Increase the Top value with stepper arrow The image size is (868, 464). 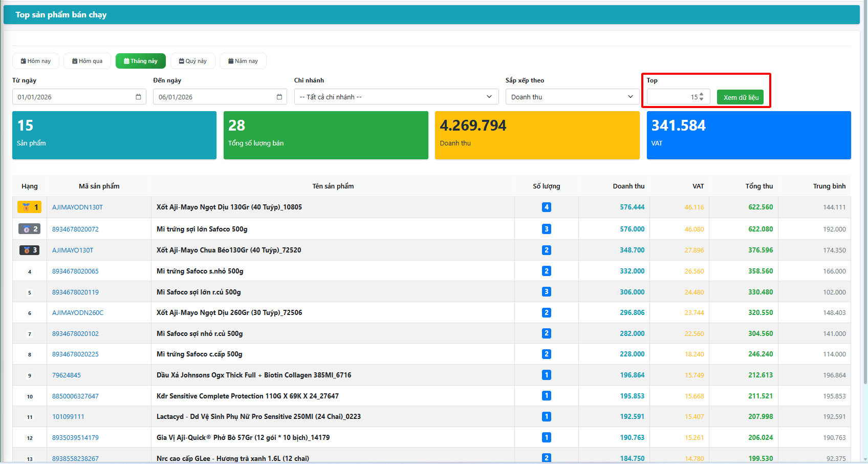701,94
